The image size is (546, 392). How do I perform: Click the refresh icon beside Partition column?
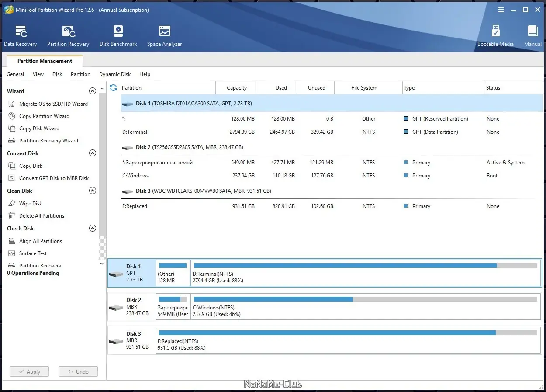[114, 88]
